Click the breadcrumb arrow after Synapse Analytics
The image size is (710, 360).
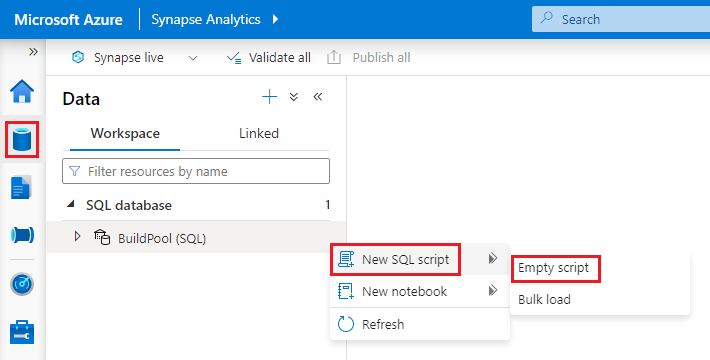275,19
